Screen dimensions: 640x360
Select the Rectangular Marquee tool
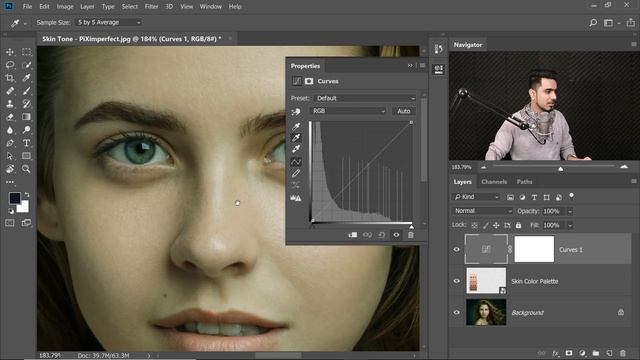27,52
